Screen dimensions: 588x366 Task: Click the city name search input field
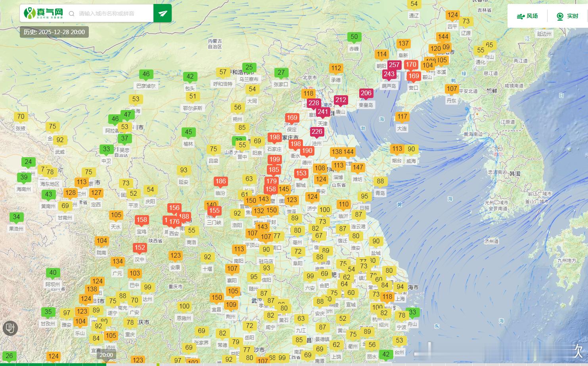coord(107,13)
